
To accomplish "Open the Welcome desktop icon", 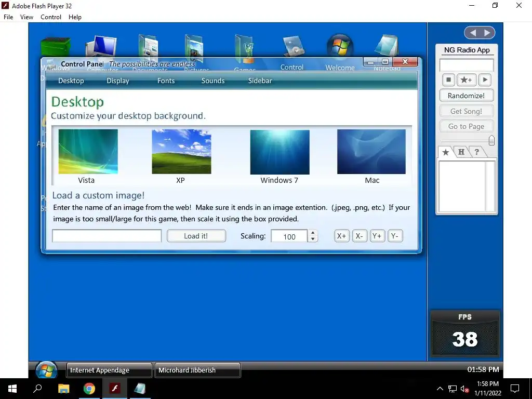I will (340, 46).
